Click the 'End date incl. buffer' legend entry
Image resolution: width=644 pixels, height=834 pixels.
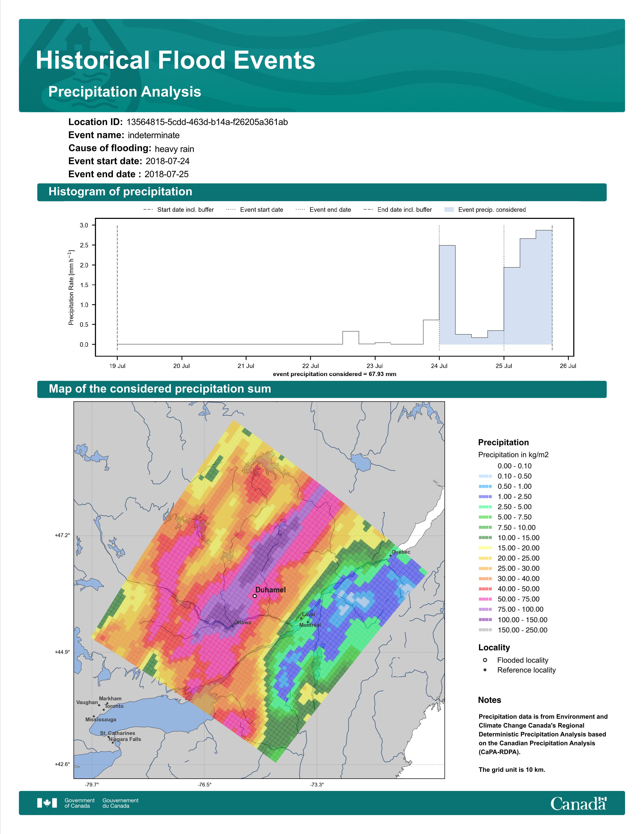[x=398, y=210]
